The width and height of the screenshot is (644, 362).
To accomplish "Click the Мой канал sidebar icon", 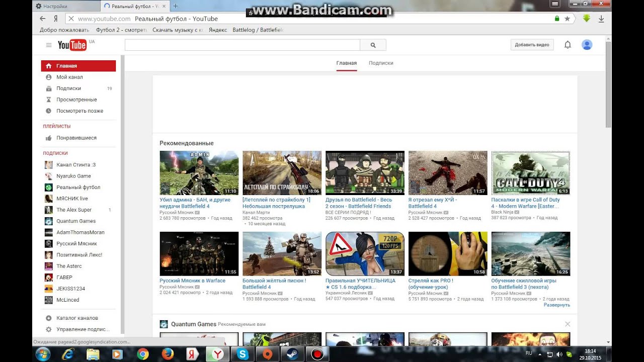I will pos(48,77).
